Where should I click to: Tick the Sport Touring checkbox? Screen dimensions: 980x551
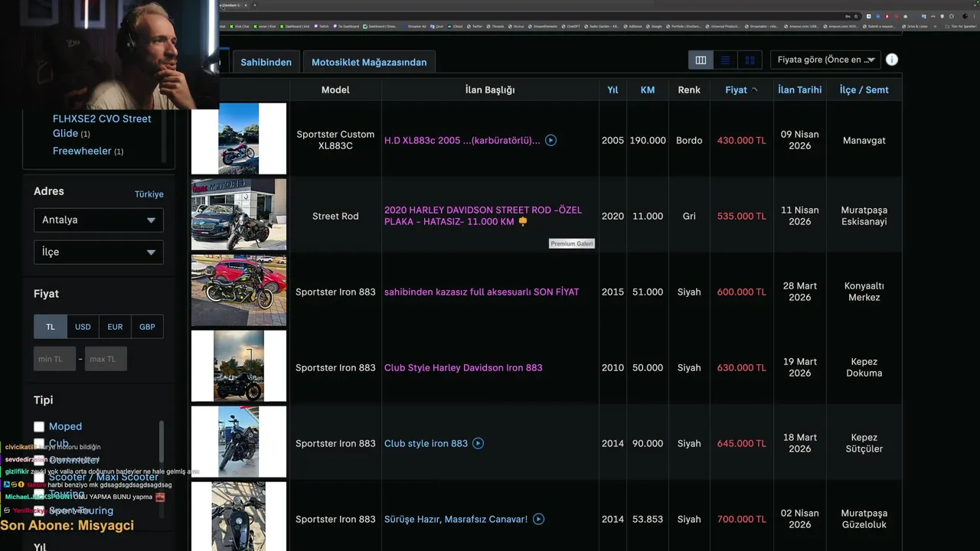pyautogui.click(x=39, y=510)
